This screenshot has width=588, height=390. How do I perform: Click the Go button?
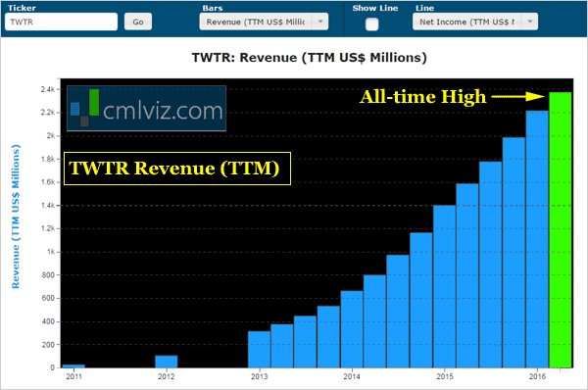[x=138, y=22]
